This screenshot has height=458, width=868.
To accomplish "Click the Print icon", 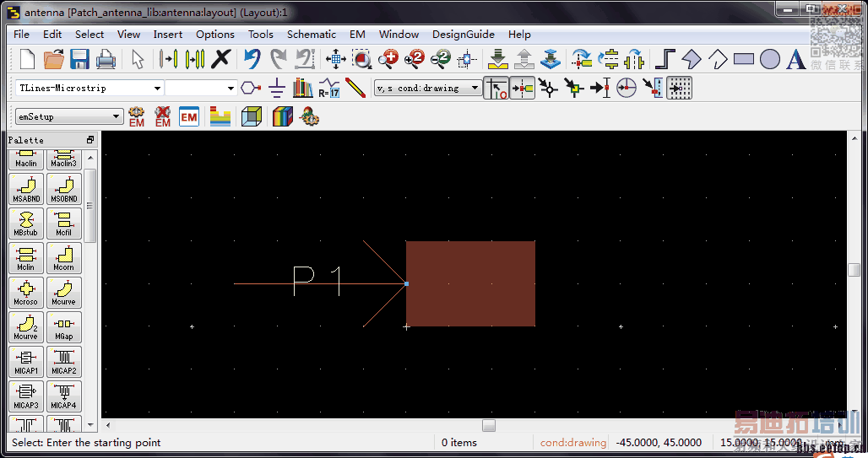I will pyautogui.click(x=106, y=59).
